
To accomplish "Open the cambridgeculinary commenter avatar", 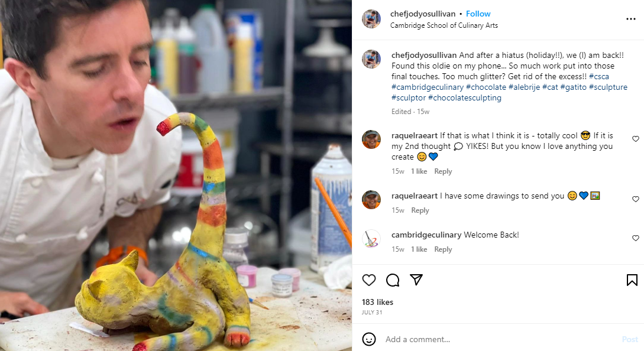I will (x=371, y=238).
